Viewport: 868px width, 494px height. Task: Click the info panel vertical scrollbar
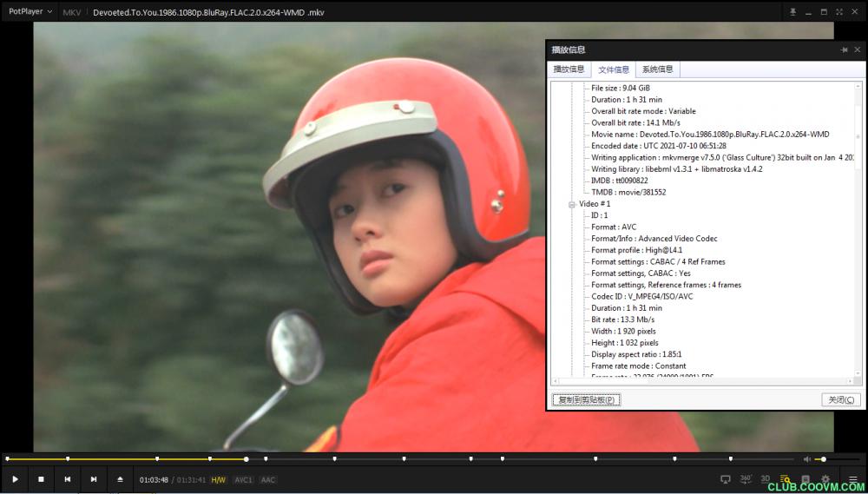point(858,229)
